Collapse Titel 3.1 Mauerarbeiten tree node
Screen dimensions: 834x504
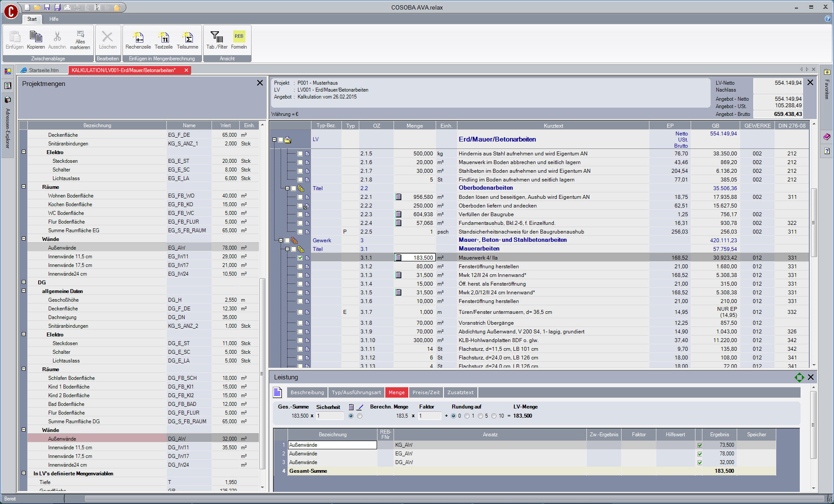287,249
